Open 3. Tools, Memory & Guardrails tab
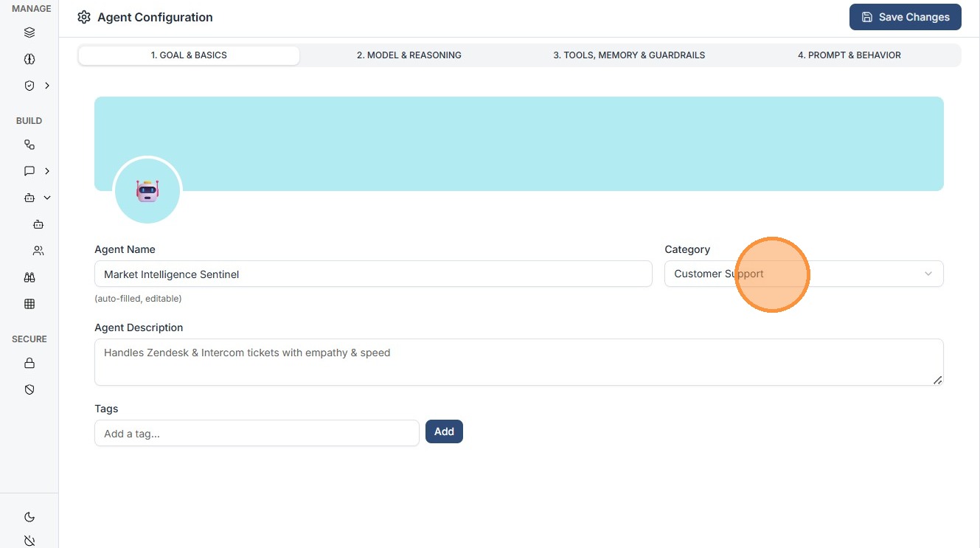Viewport: 980px width, 548px height. 629,55
